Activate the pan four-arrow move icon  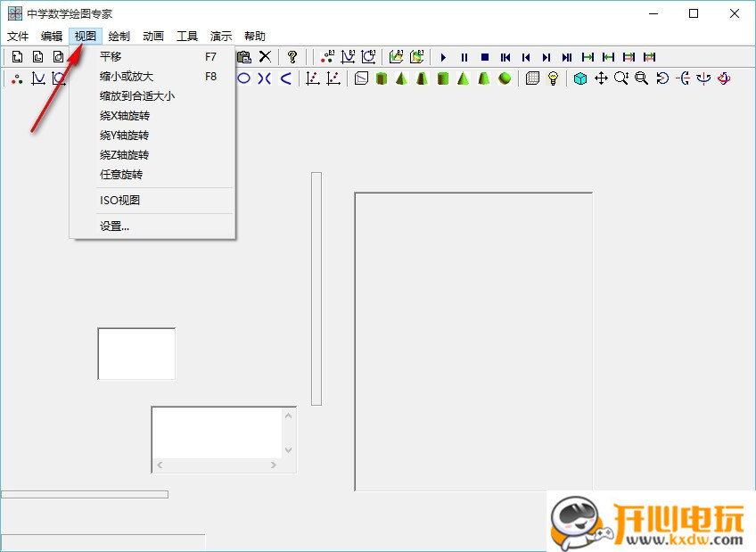[x=601, y=78]
